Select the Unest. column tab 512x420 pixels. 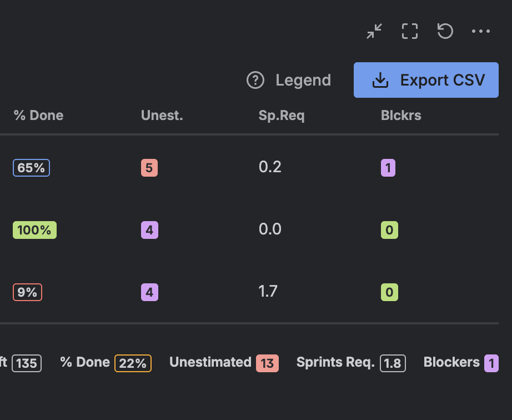[x=162, y=116]
